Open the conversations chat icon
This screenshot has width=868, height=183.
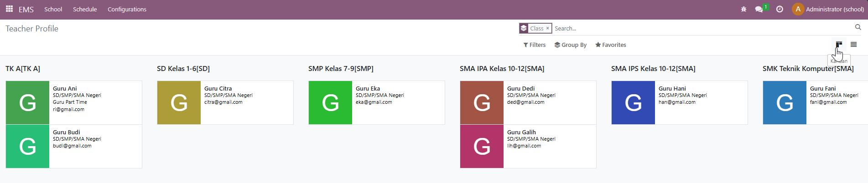click(x=759, y=9)
